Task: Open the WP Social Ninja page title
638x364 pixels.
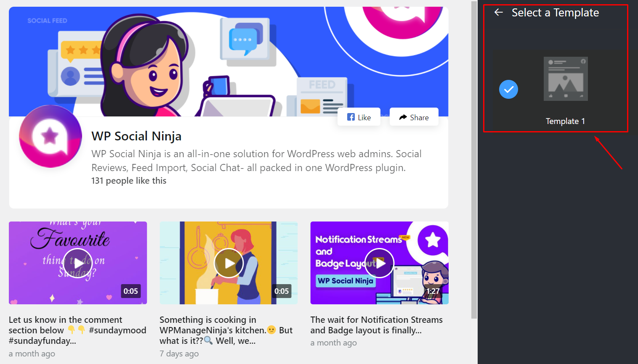Action: click(x=136, y=136)
